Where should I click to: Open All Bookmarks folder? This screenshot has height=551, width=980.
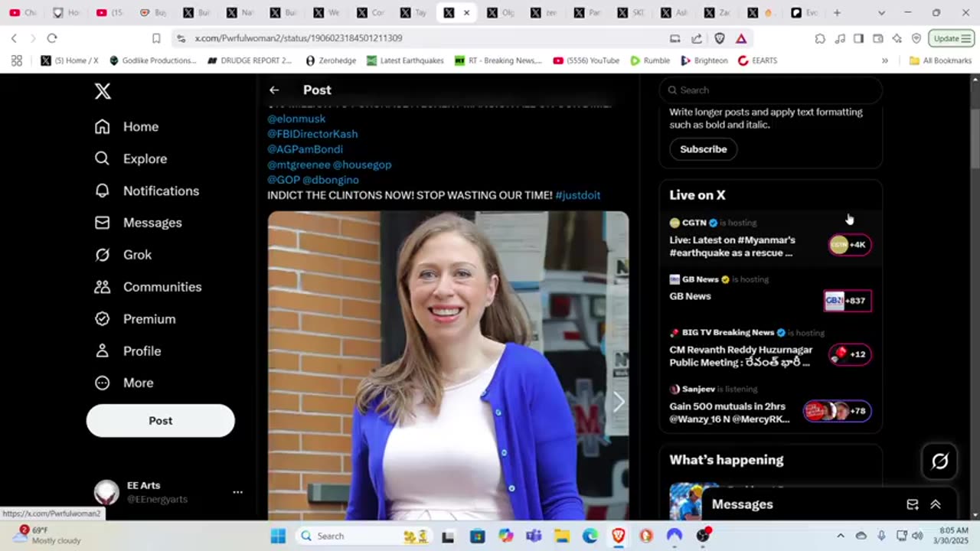coord(940,60)
